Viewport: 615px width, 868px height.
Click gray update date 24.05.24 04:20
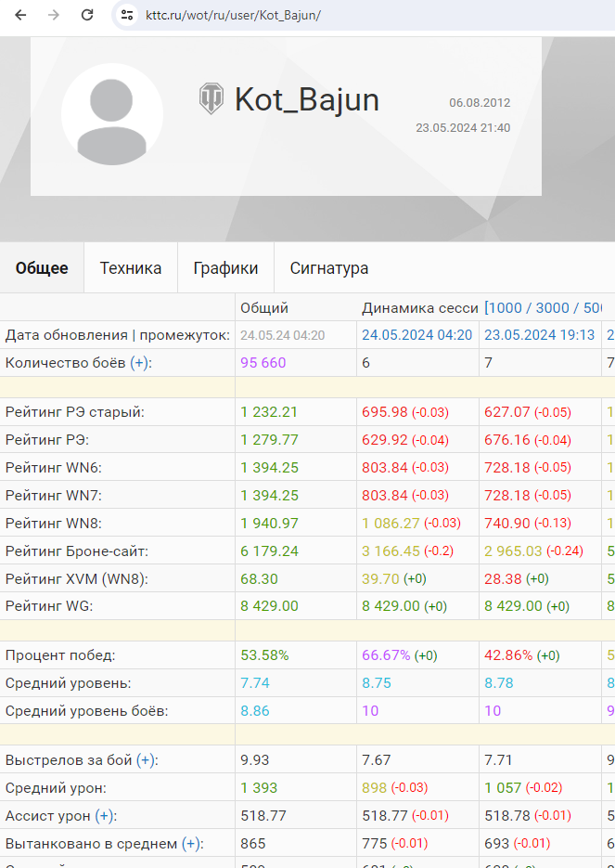[283, 335]
